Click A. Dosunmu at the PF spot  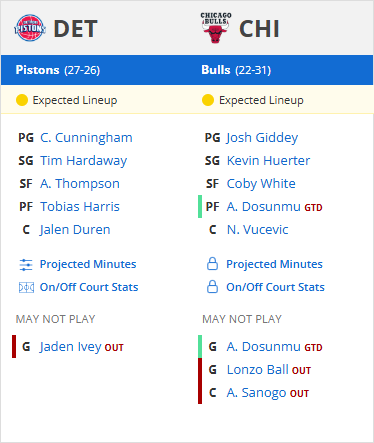(x=264, y=207)
